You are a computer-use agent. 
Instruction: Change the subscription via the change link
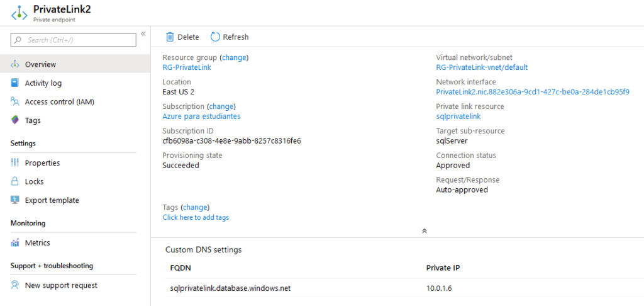point(221,106)
